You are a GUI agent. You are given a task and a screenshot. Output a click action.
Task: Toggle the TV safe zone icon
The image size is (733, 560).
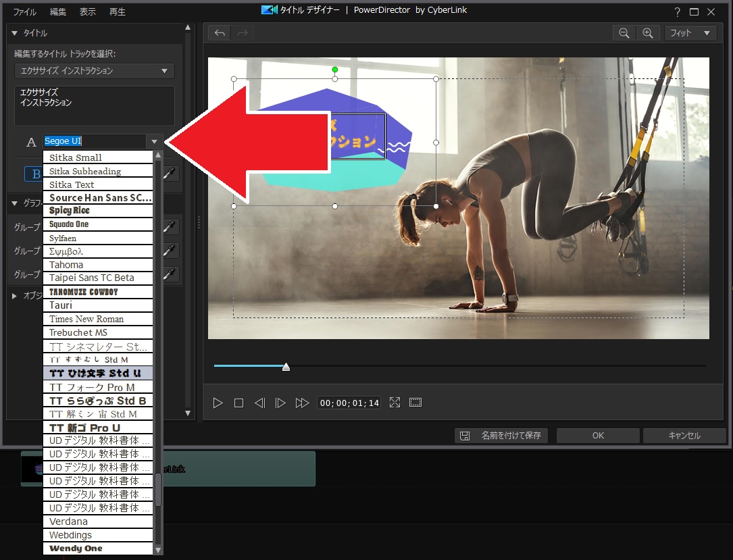[415, 403]
